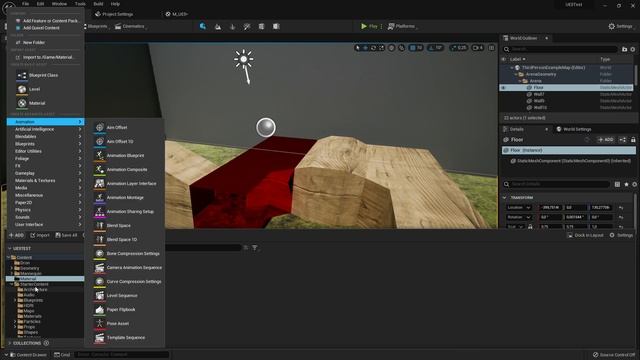Toggle the Details panel lock
Image resolution: width=640 pixels, height=360 pixels.
(x=633, y=140)
